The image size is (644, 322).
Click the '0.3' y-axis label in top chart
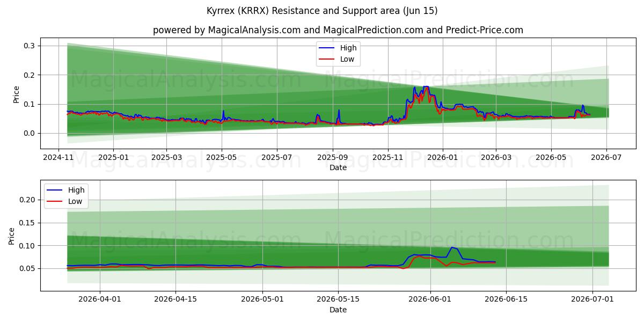(x=30, y=46)
